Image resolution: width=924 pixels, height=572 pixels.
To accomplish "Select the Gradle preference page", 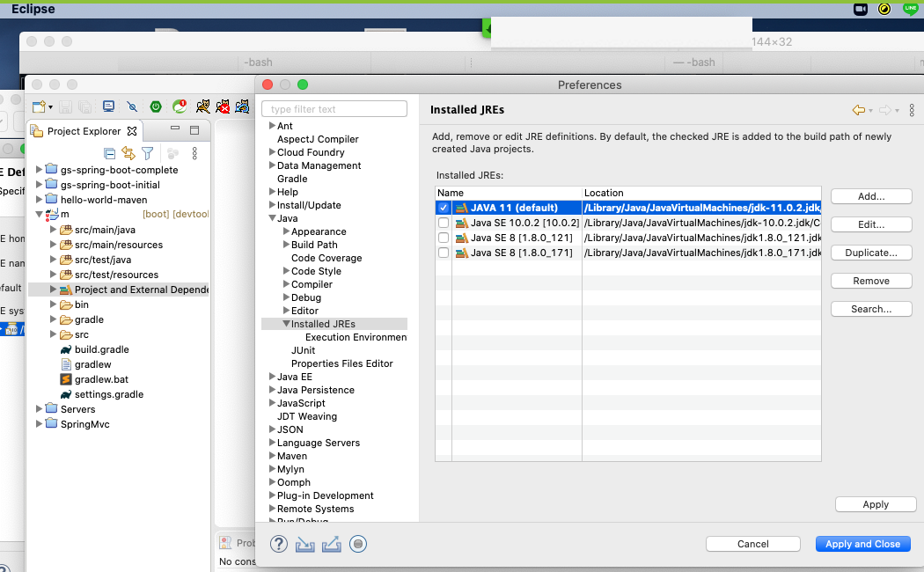I will pos(292,179).
